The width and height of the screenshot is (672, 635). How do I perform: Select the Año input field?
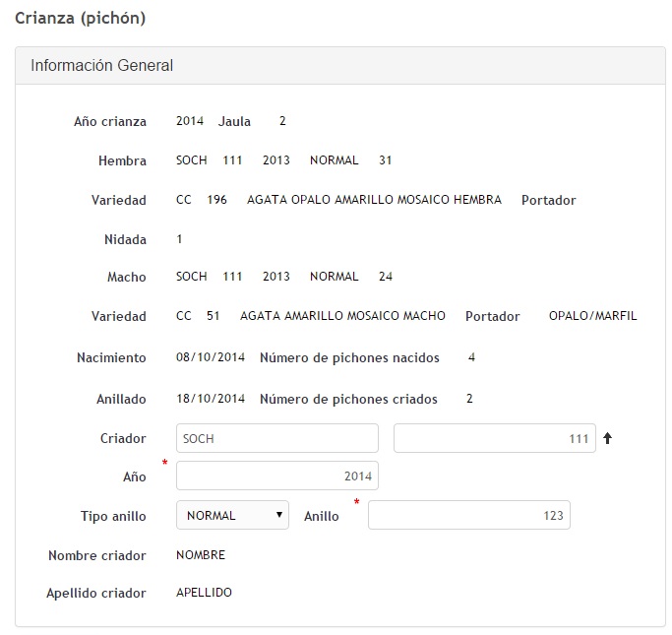click(x=276, y=476)
